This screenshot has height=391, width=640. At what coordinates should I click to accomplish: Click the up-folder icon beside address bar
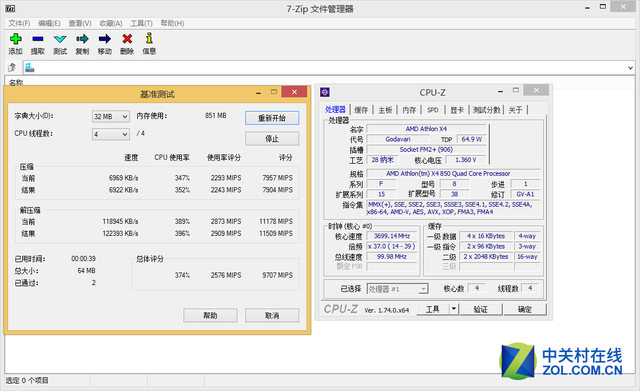[12, 67]
